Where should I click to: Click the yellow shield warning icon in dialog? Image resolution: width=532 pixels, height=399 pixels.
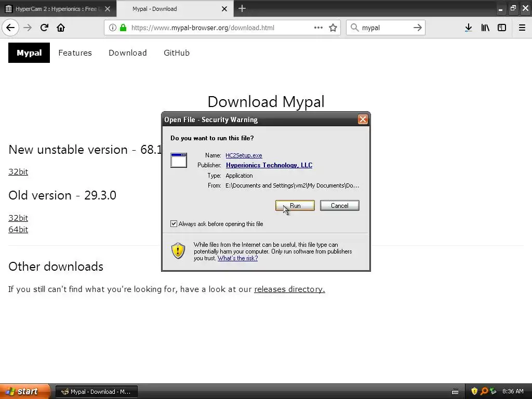[x=178, y=251]
